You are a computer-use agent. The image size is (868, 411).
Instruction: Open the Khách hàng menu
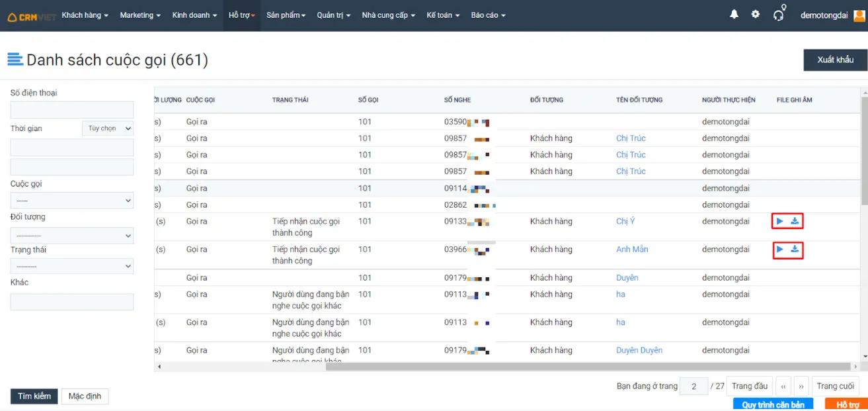pos(85,15)
